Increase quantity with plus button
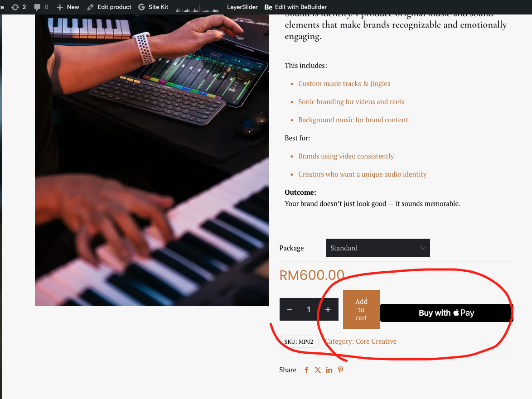 (x=328, y=309)
